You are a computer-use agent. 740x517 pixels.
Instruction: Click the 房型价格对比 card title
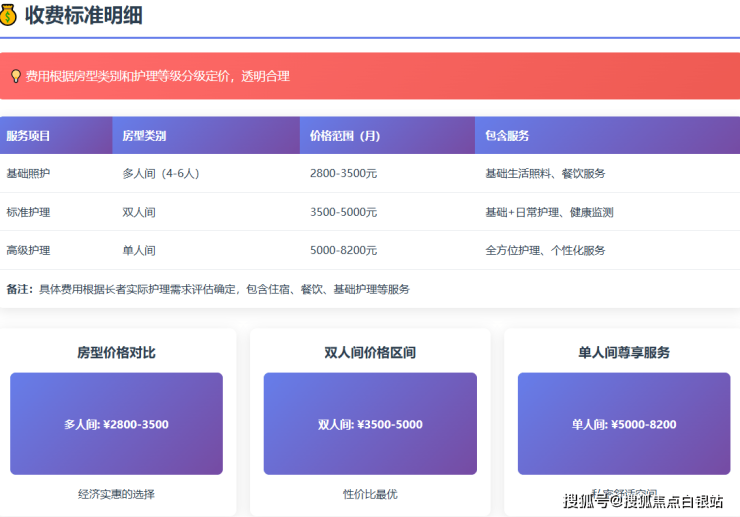coord(116,353)
